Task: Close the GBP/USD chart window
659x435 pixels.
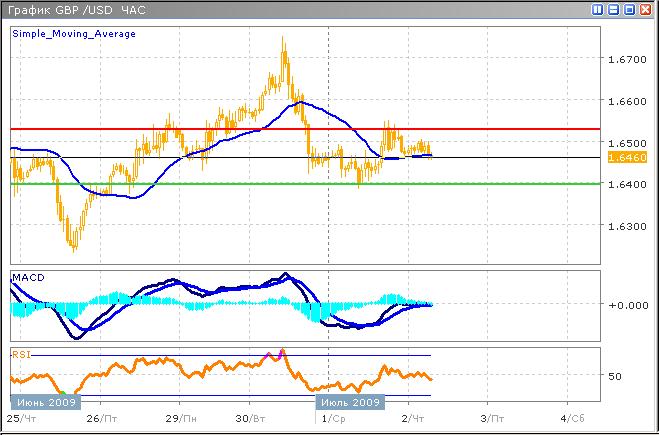Action: [645, 9]
